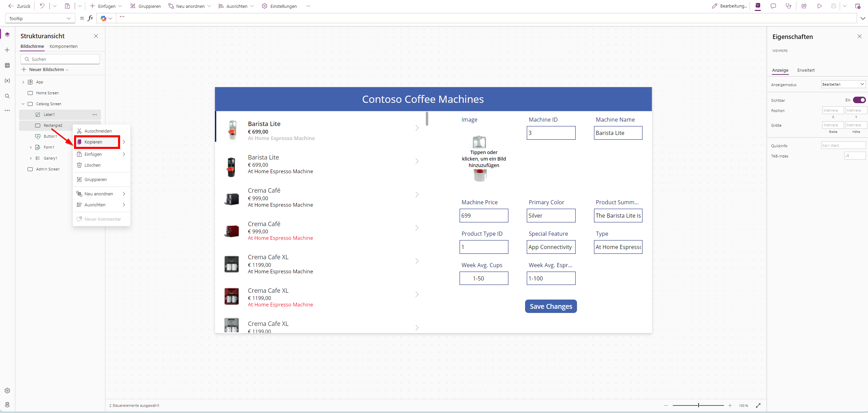Open the settings gear in the left rail bottom
Screen dimensions: 868x413
[7, 390]
